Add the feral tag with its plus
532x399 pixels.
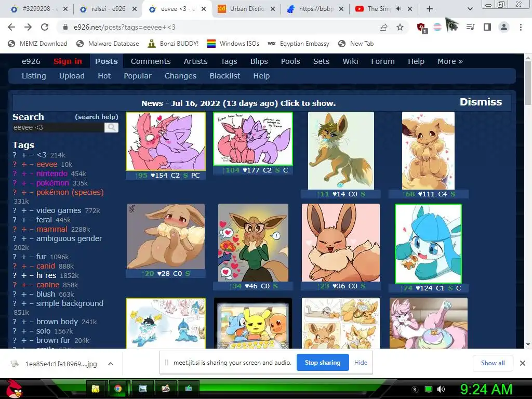click(24, 220)
